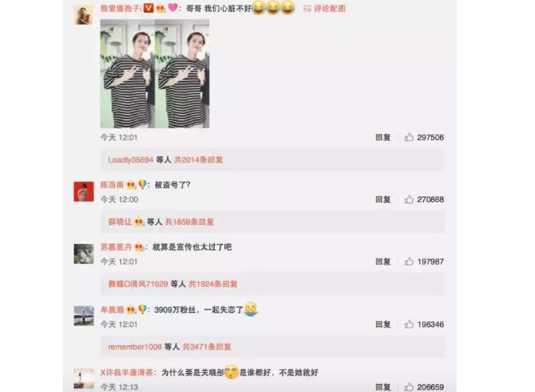Open user remember1008's profile link
The width and height of the screenshot is (535, 392).
135,347
